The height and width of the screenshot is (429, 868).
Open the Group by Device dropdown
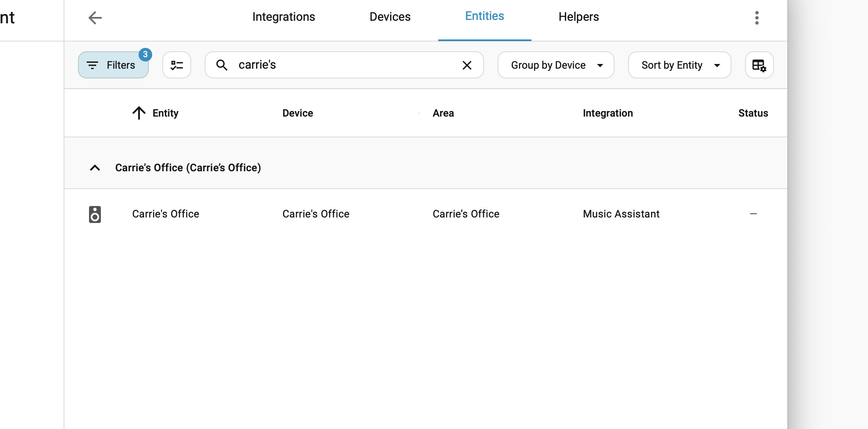(x=556, y=65)
